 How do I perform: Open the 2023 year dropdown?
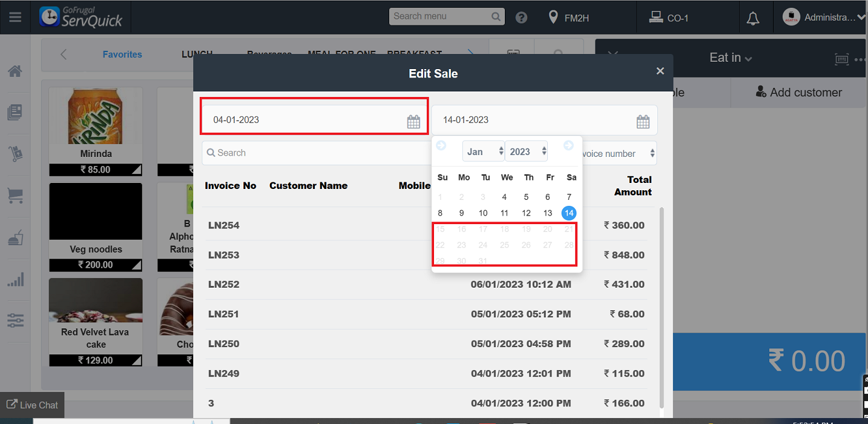point(527,151)
